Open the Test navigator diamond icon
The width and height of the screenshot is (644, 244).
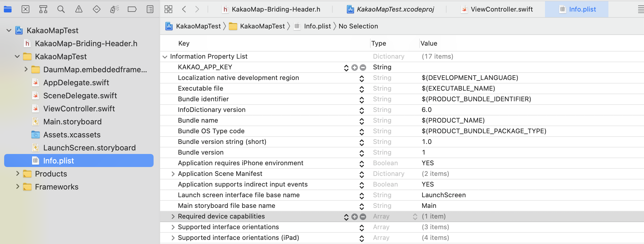(x=97, y=9)
